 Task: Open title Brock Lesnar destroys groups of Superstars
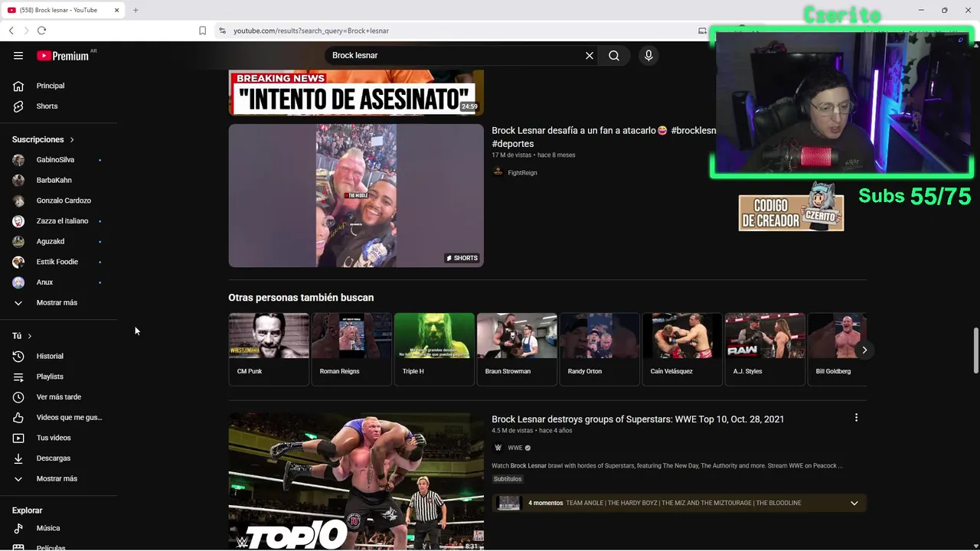pyautogui.click(x=638, y=419)
